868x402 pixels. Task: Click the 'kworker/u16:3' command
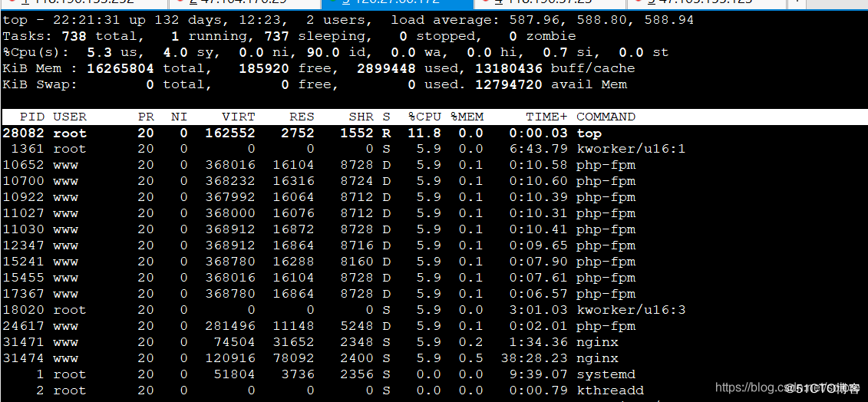pos(631,309)
